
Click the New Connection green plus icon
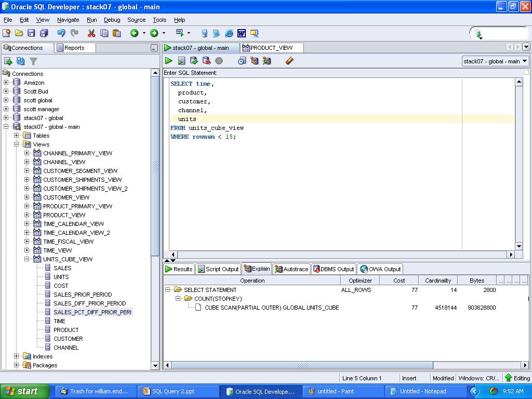click(x=8, y=61)
